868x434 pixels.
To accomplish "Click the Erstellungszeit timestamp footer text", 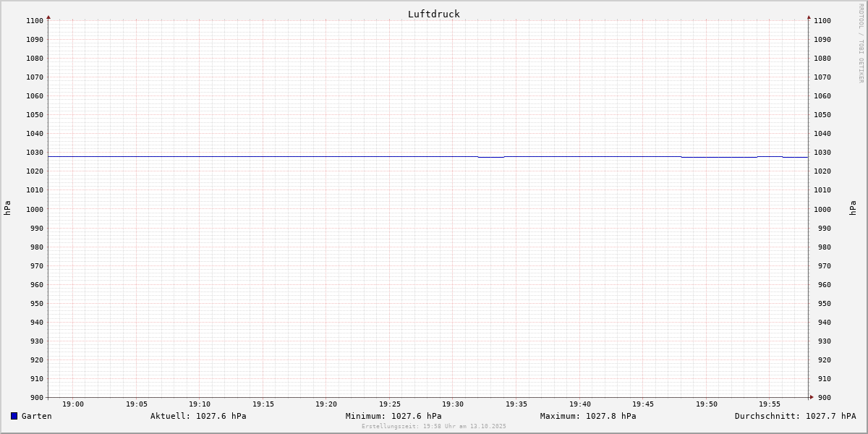I will tap(434, 426).
